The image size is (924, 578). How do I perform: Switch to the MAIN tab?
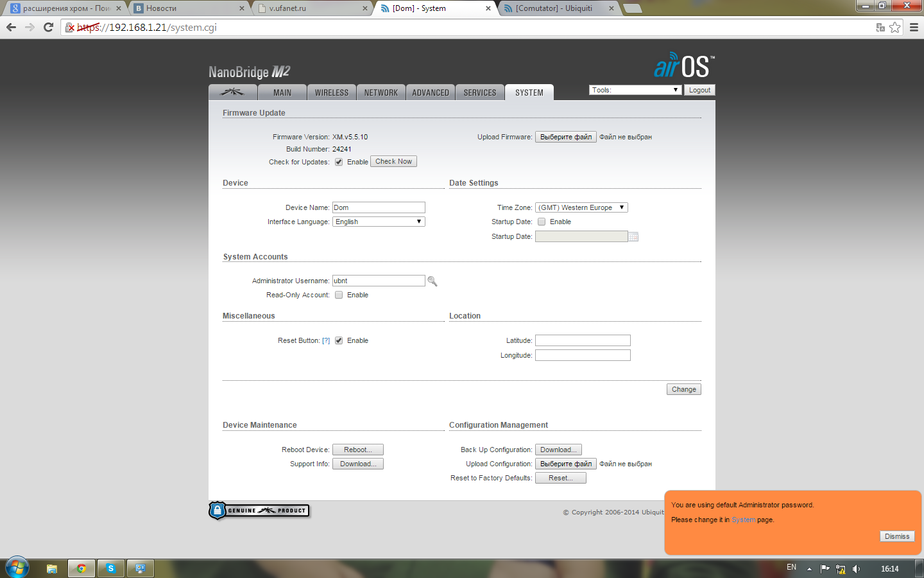pyautogui.click(x=282, y=92)
